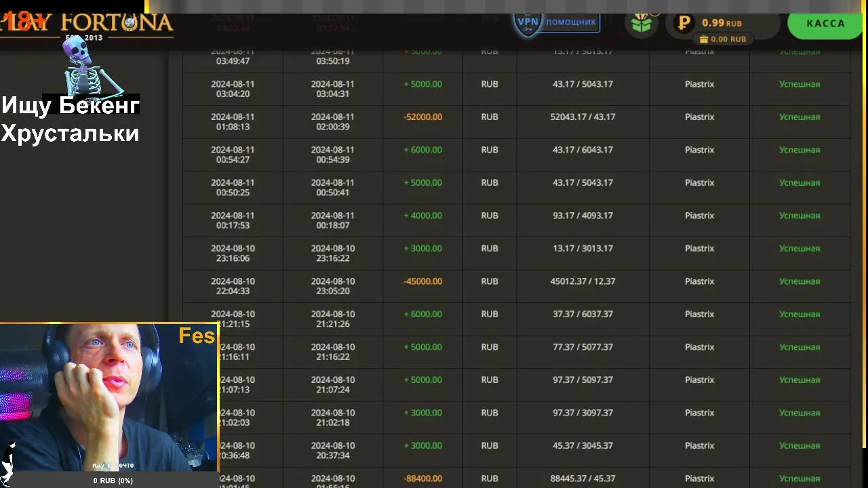
Task: Click completion time 2024-08-11 03:04:31
Action: [x=333, y=89]
